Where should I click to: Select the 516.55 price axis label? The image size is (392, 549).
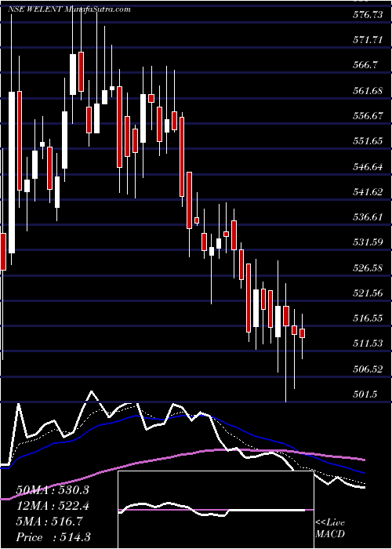368,318
